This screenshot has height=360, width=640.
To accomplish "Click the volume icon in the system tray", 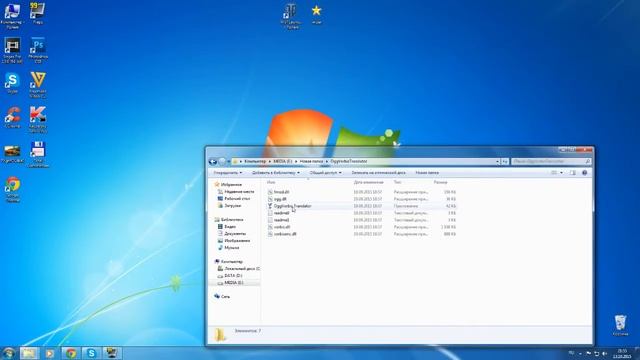I will 604,353.
